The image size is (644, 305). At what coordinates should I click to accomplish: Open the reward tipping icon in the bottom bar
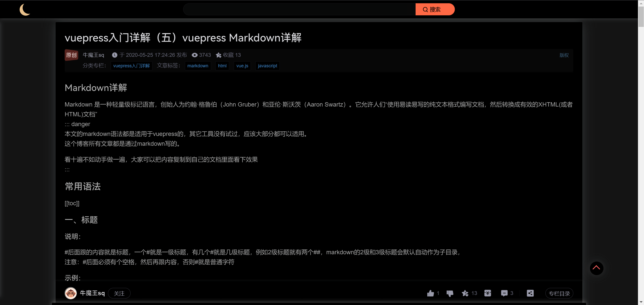point(488,293)
